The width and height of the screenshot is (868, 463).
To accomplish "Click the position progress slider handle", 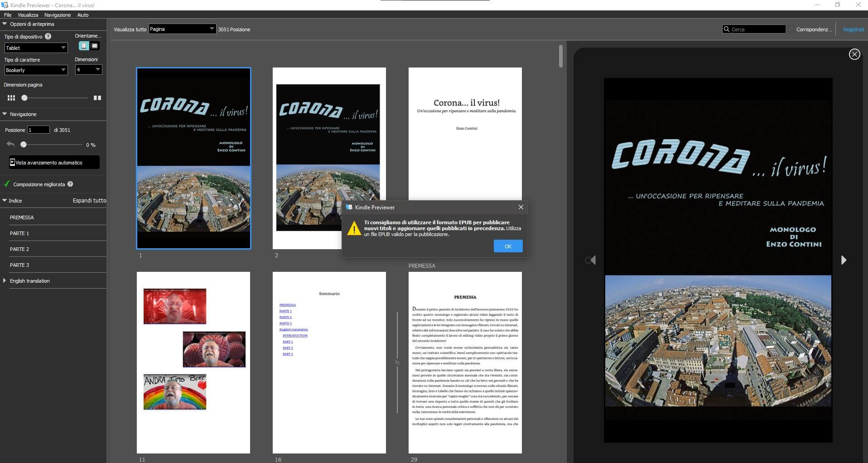I will coord(24,145).
